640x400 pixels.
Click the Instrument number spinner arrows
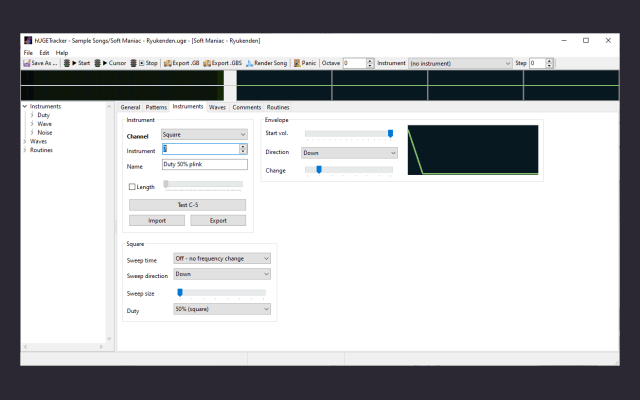click(x=243, y=149)
